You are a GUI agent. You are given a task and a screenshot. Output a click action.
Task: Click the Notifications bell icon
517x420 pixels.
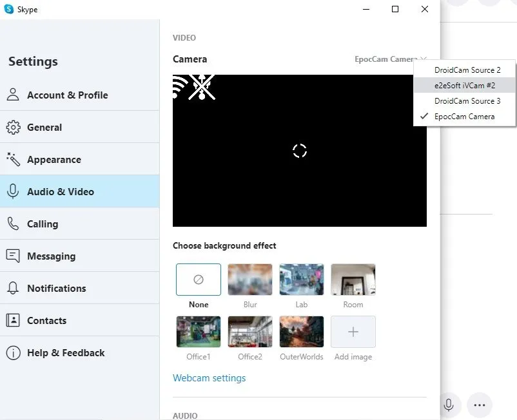(13, 288)
